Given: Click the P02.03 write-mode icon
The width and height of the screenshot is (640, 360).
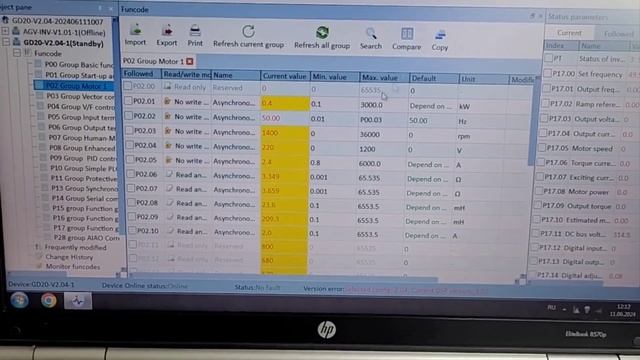Looking at the screenshot, I should click(167, 131).
